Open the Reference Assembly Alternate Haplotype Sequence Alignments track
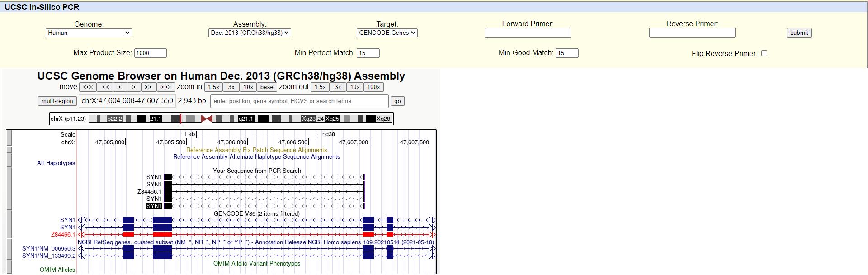The width and height of the screenshot is (868, 275). [256, 157]
